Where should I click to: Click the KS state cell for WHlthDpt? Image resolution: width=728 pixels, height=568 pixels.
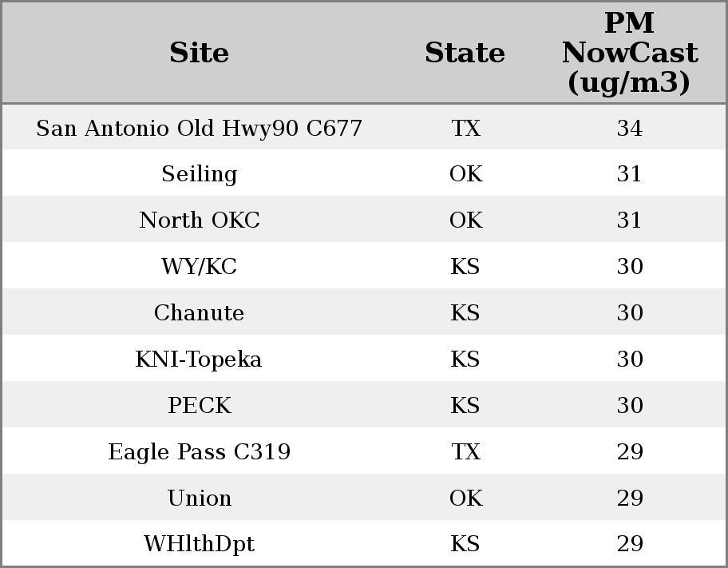(465, 544)
